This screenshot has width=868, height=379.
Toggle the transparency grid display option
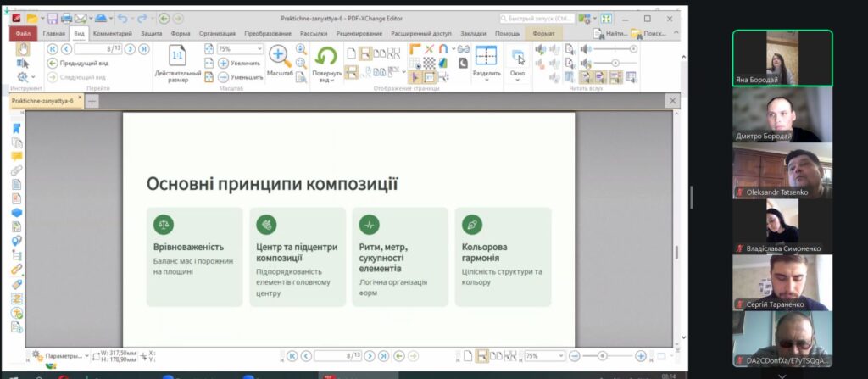pyautogui.click(x=430, y=63)
